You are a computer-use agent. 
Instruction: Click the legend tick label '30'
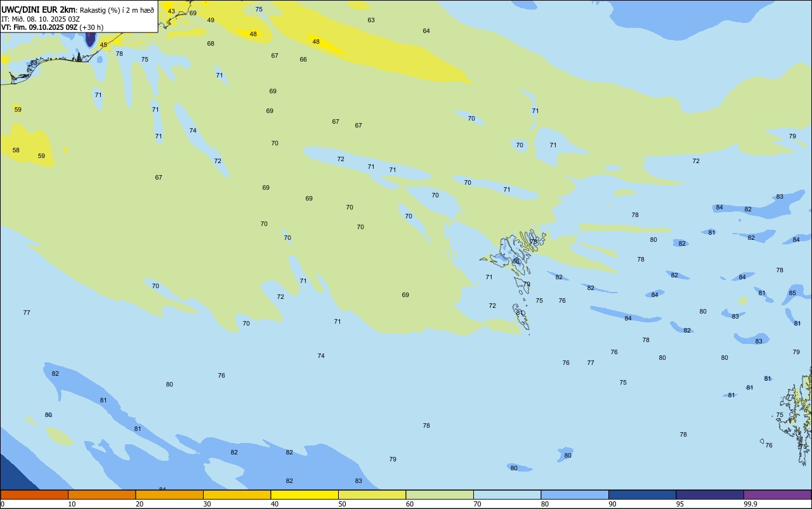(207, 504)
